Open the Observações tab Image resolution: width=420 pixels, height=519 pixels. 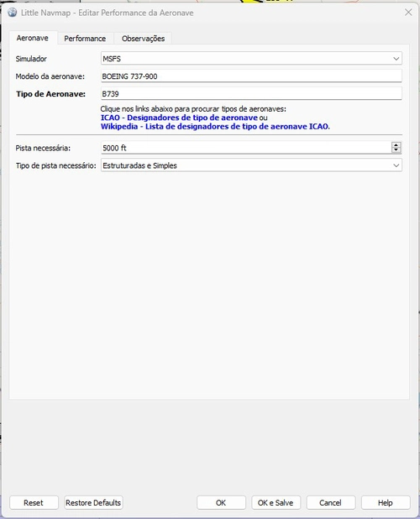point(143,39)
